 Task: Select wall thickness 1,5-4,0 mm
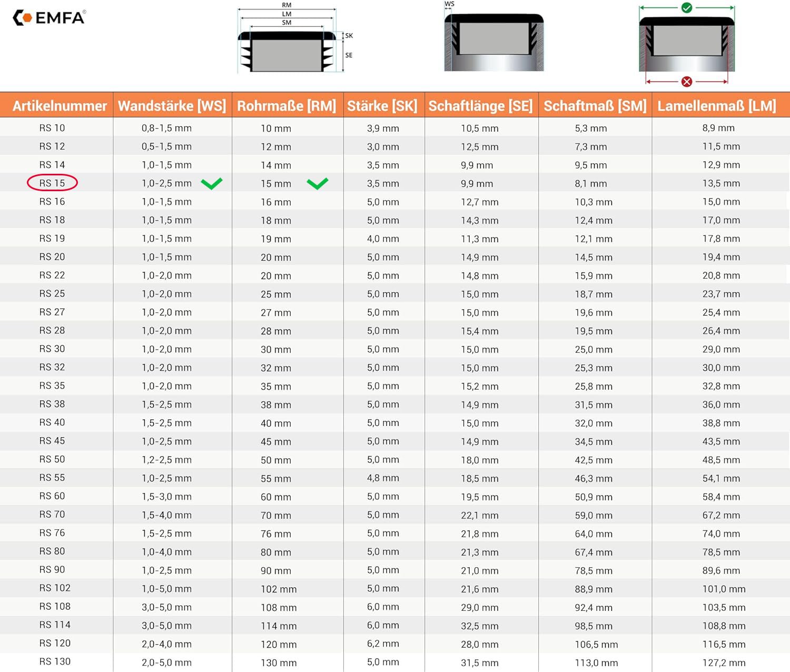tap(166, 515)
